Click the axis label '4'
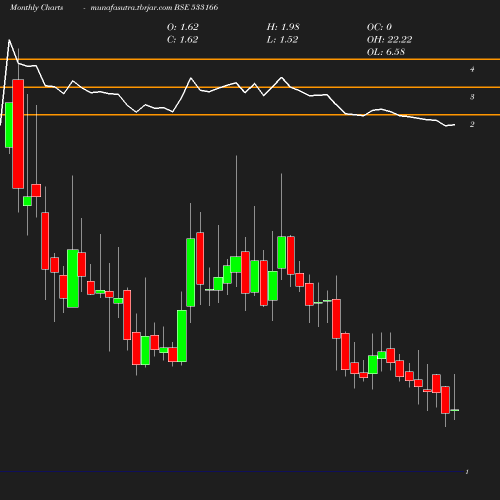The image size is (500, 500). pyautogui.click(x=472, y=69)
